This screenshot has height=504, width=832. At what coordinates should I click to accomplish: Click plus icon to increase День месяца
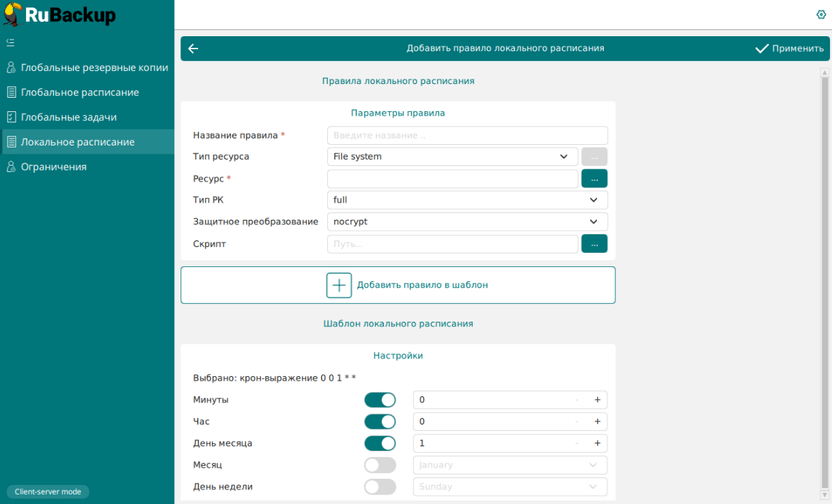pyautogui.click(x=597, y=443)
